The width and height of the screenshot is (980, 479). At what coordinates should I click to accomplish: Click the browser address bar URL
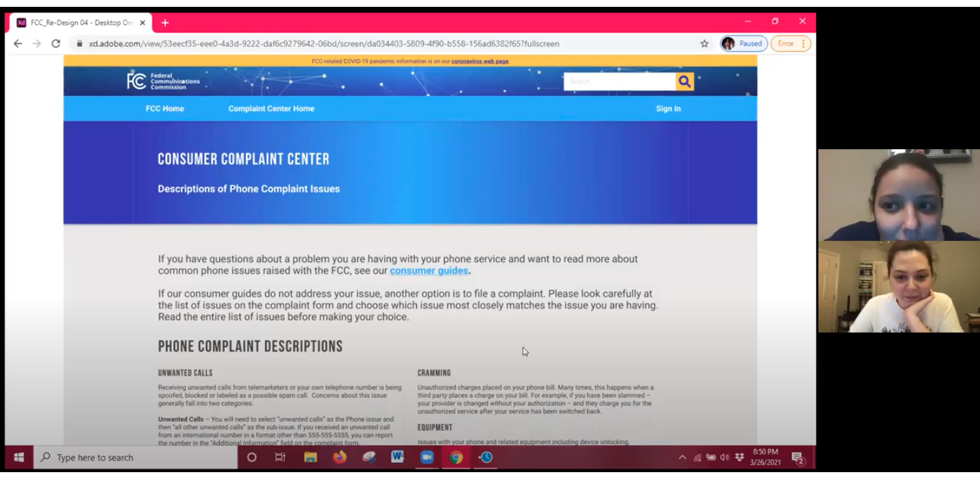pyautogui.click(x=324, y=44)
